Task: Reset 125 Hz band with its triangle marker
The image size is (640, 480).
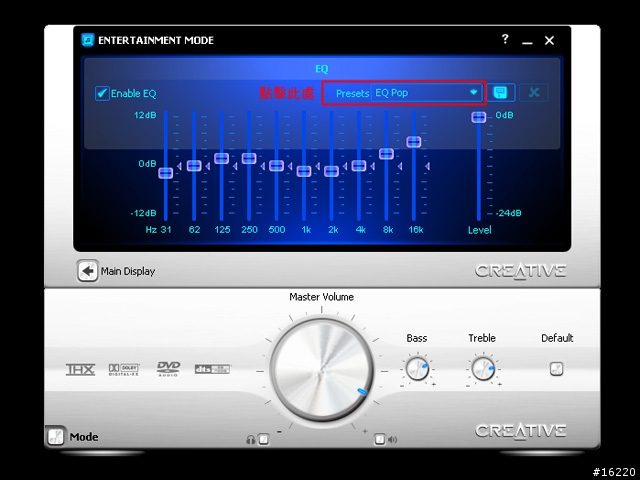Action: (x=235, y=166)
